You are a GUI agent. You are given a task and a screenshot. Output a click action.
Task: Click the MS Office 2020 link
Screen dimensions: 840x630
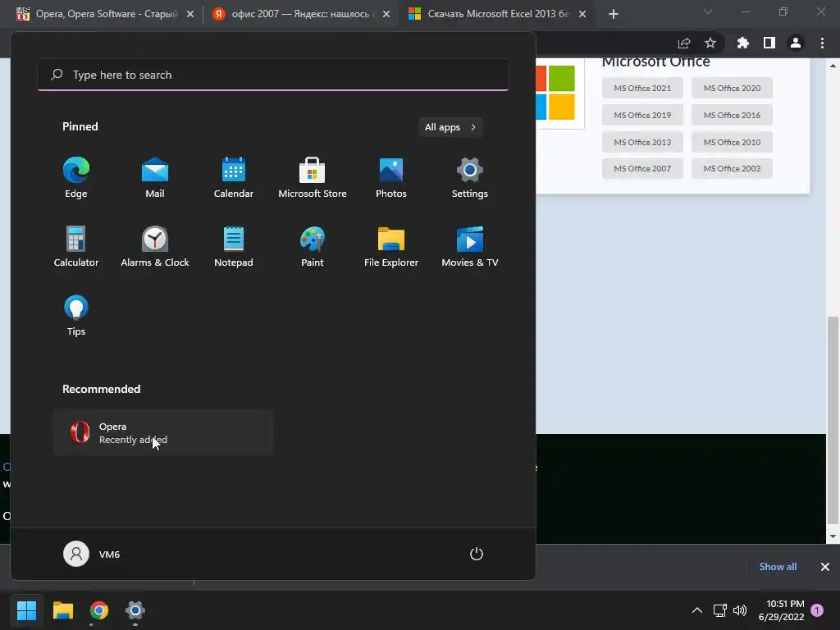pos(732,88)
